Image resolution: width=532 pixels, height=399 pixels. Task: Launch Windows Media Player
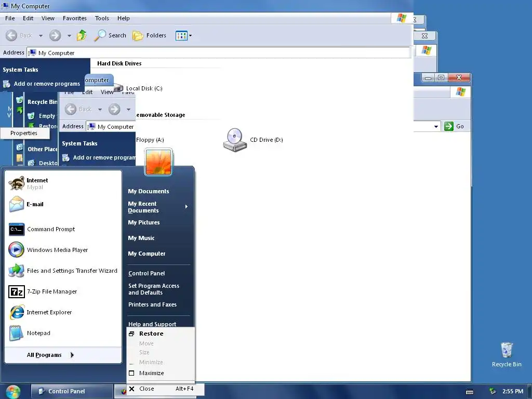[63, 250]
